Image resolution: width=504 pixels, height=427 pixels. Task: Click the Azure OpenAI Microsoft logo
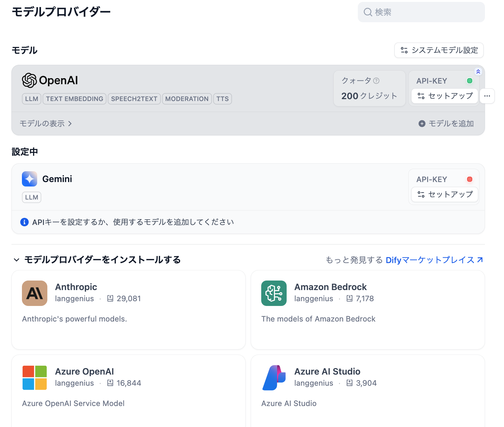click(x=35, y=378)
